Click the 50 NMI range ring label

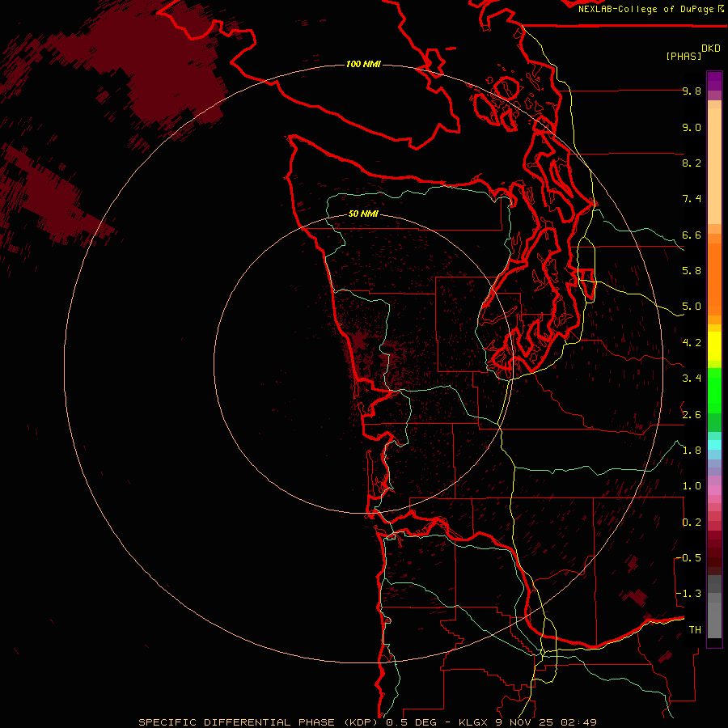363,214
